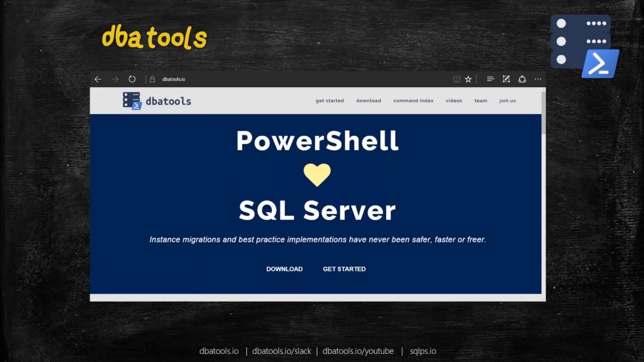644x362 pixels.
Task: Click dbatools.io/slack in the slide footer
Action: tap(282, 351)
